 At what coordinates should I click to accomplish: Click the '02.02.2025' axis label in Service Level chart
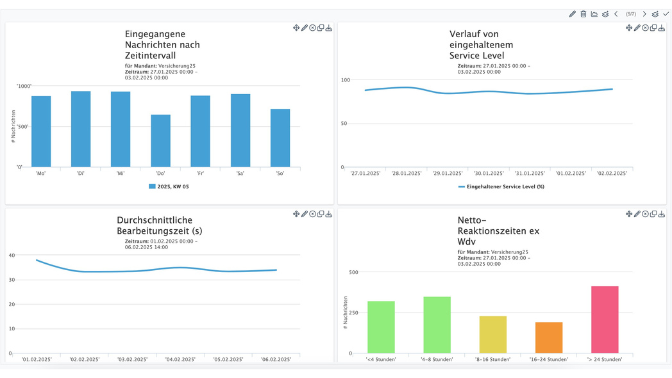click(x=612, y=174)
